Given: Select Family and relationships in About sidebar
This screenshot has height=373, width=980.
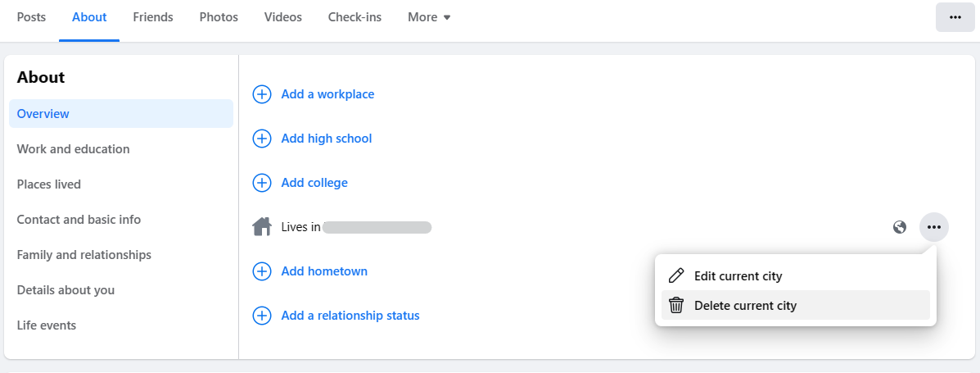Looking at the screenshot, I should 84,255.
